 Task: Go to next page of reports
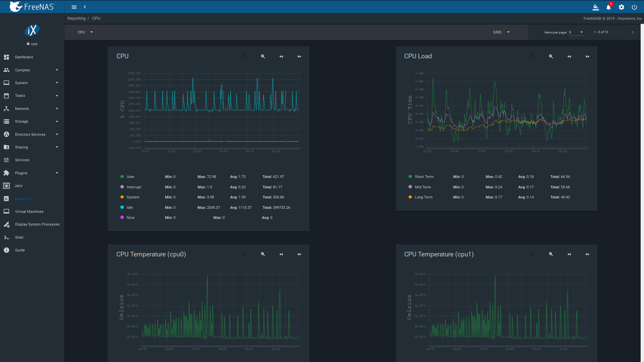[x=633, y=32]
